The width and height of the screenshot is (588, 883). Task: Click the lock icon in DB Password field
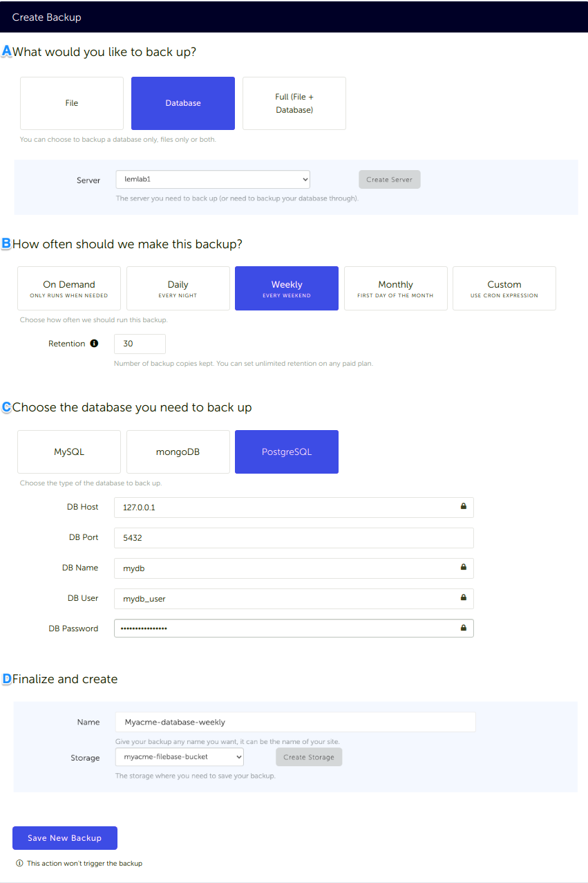(463, 628)
